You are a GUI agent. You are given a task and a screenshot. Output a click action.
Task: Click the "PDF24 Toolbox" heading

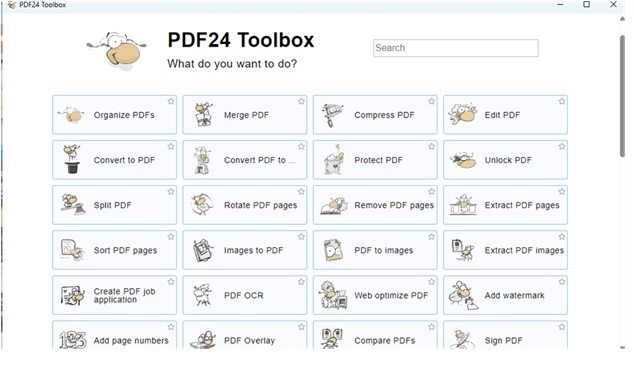click(241, 40)
